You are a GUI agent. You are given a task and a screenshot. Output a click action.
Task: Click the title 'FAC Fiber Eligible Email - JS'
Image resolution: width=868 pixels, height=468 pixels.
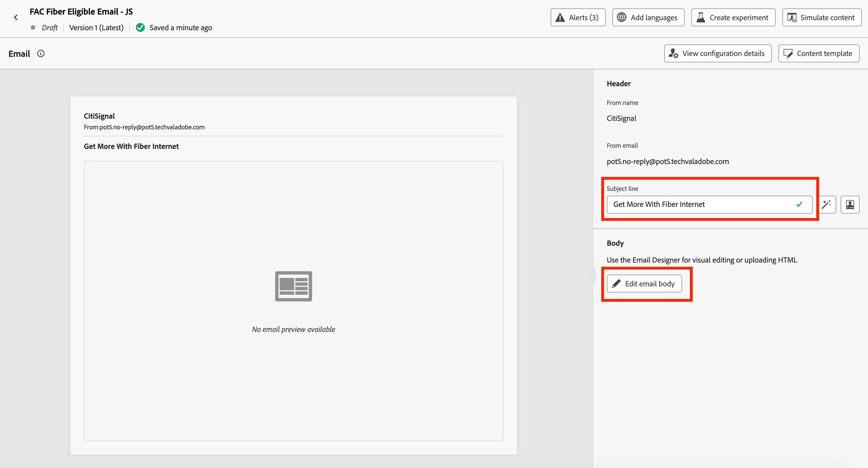click(x=81, y=12)
